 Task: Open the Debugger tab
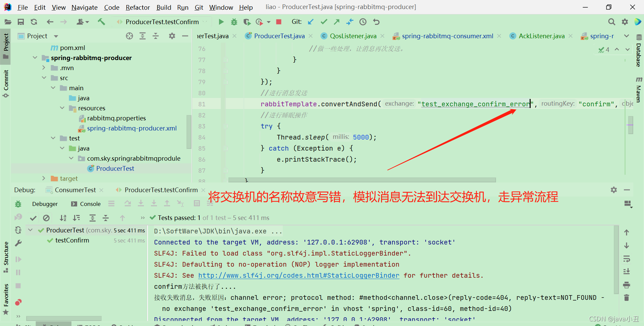coord(45,204)
